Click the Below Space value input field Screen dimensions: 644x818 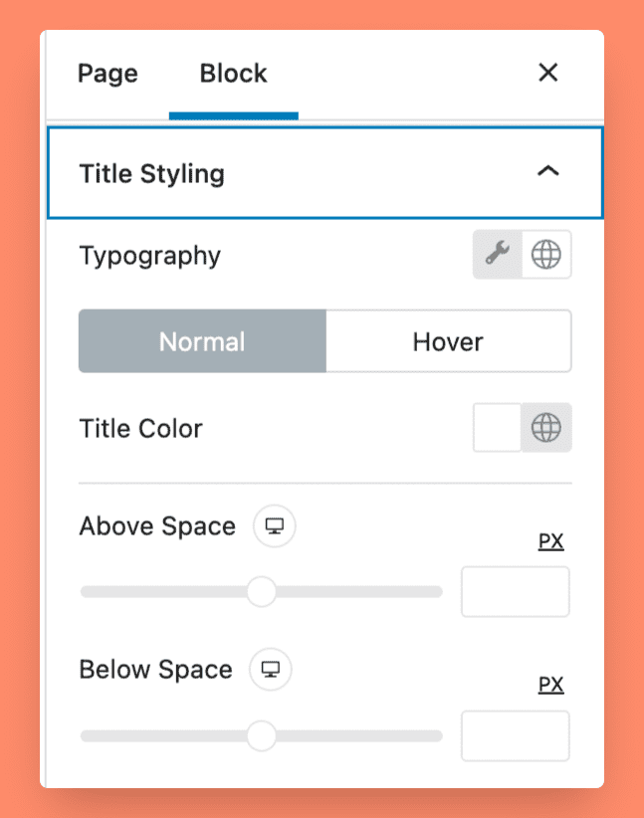[515, 735]
